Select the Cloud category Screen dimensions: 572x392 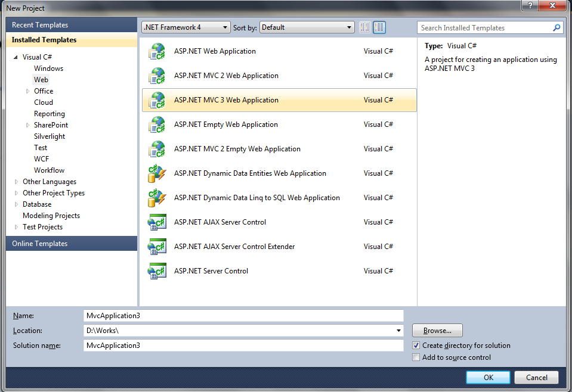tap(44, 102)
